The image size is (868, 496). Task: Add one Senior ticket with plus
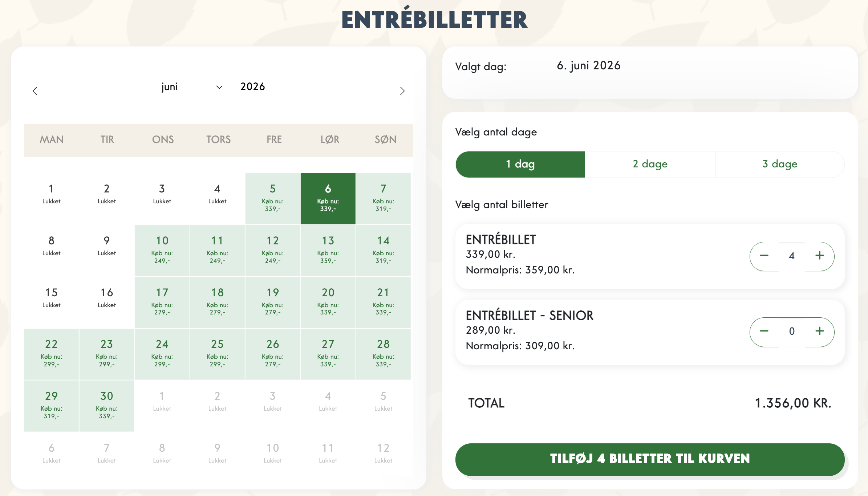pos(819,332)
